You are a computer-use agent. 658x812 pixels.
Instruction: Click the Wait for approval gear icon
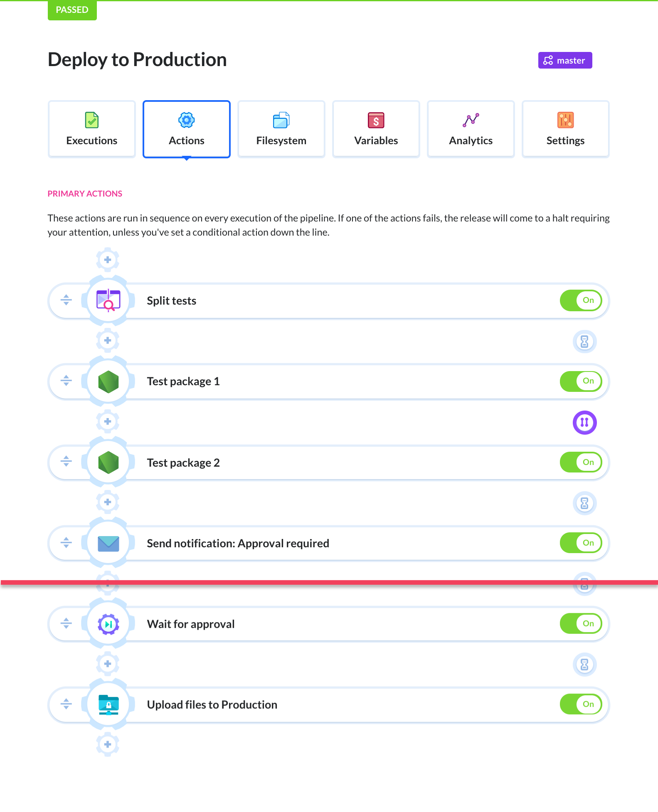[108, 624]
